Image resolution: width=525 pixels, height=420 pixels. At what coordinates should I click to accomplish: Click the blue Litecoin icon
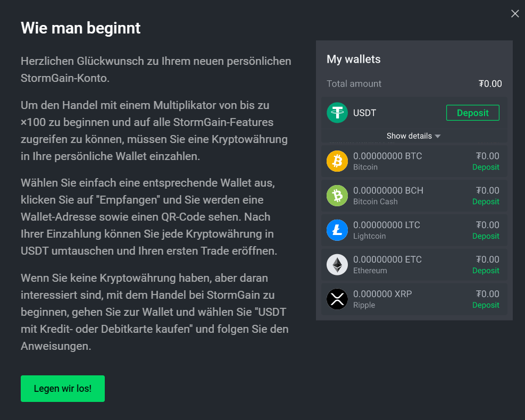[x=337, y=230]
